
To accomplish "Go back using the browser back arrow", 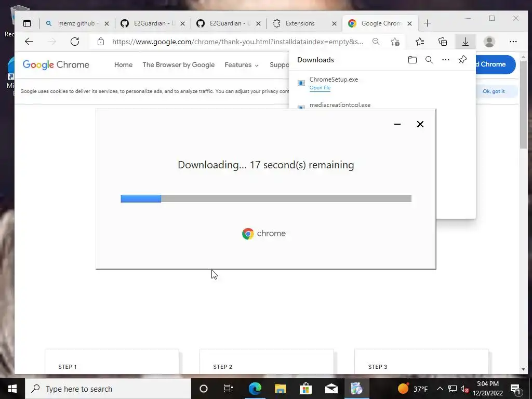I will pyautogui.click(x=29, y=42).
